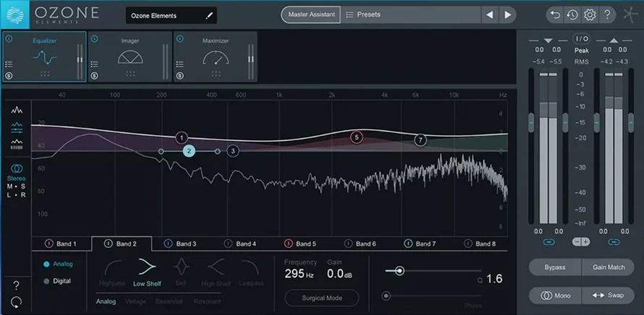Go to the previous preset arrow
This screenshot has height=315, width=644.
coord(490,14)
